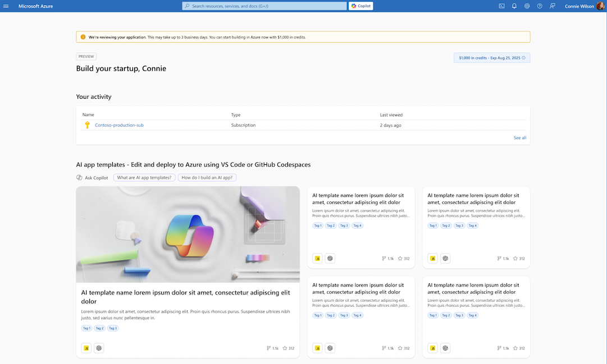The height and width of the screenshot is (364, 607).
Task: Open the bottom-right AI template card title
Action: (x=473, y=289)
